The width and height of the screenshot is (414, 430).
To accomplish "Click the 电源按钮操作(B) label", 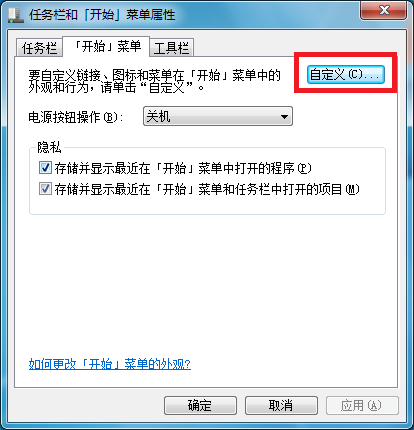I will tap(76, 117).
